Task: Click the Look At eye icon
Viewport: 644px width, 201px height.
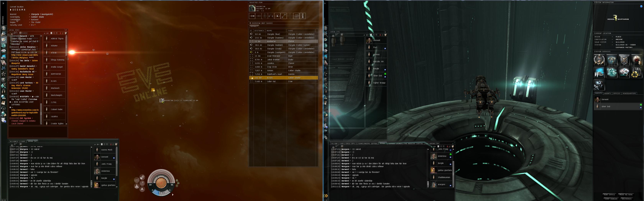Action: point(296,16)
